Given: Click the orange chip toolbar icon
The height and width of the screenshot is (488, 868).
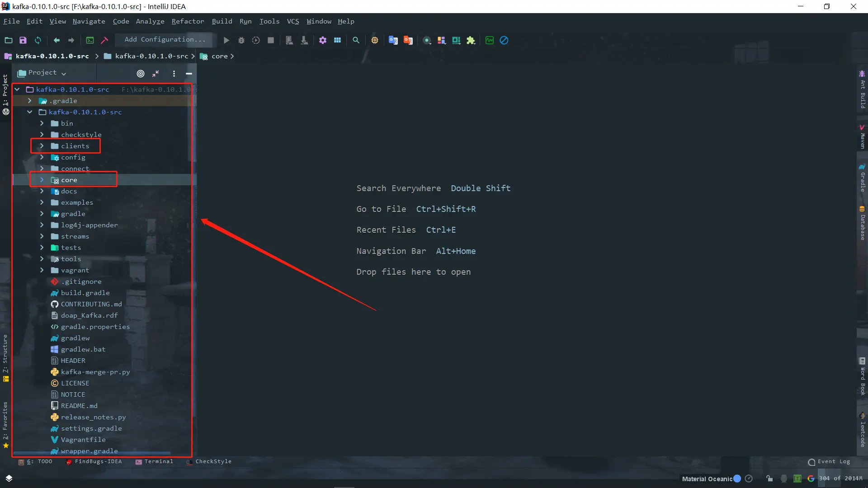Looking at the screenshot, I should 375,40.
